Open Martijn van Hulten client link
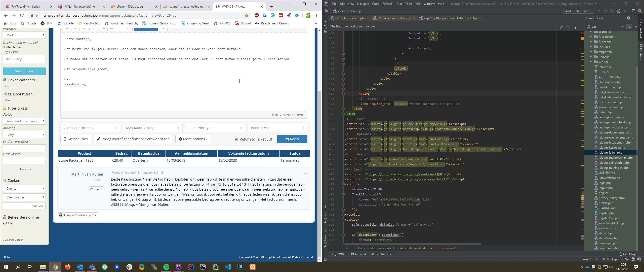Screen dimensions: 644x272 (x=87, y=174)
